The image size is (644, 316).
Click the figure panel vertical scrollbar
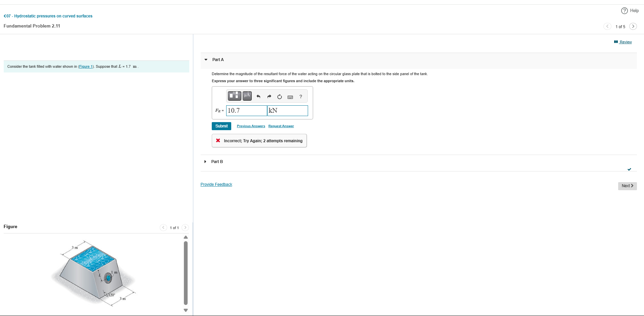pos(186,273)
